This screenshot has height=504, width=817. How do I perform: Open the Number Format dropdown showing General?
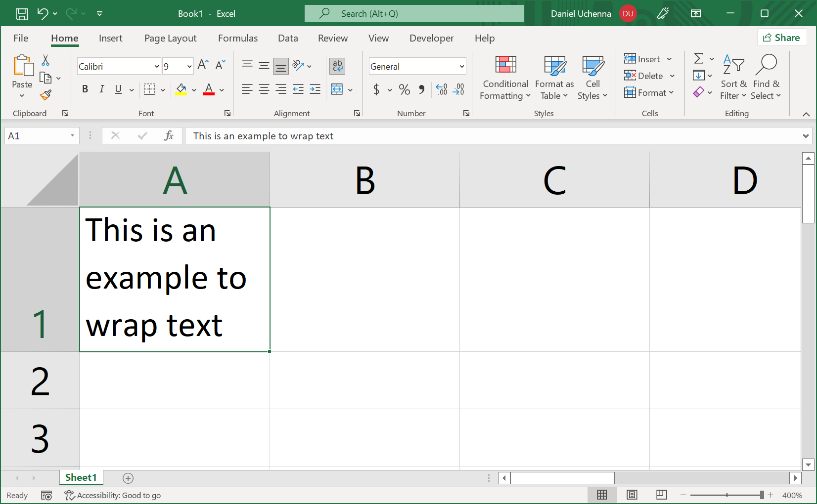pyautogui.click(x=417, y=66)
